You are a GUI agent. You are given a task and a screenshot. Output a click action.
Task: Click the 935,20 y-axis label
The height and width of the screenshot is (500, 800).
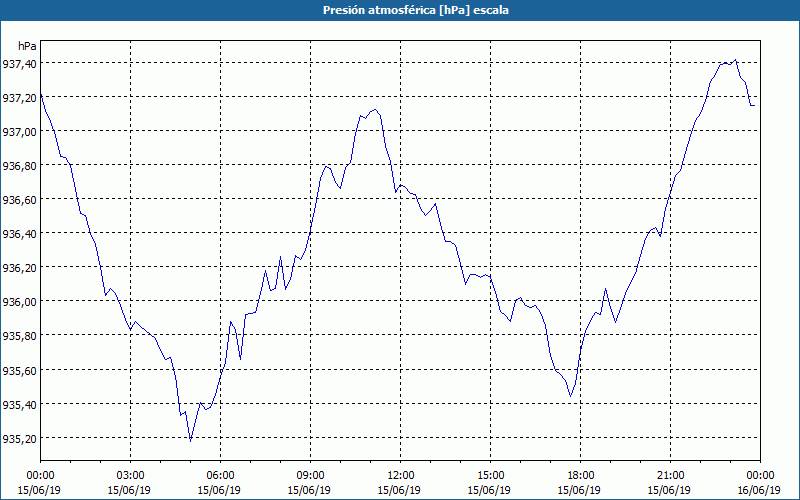19,438
